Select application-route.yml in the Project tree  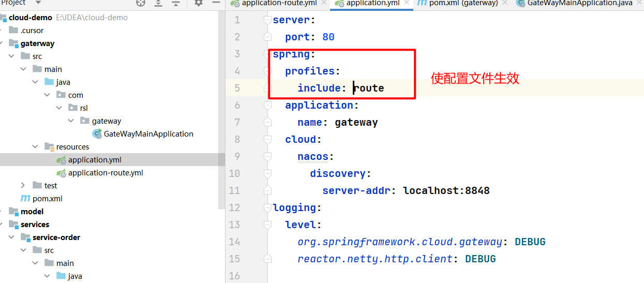click(106, 173)
